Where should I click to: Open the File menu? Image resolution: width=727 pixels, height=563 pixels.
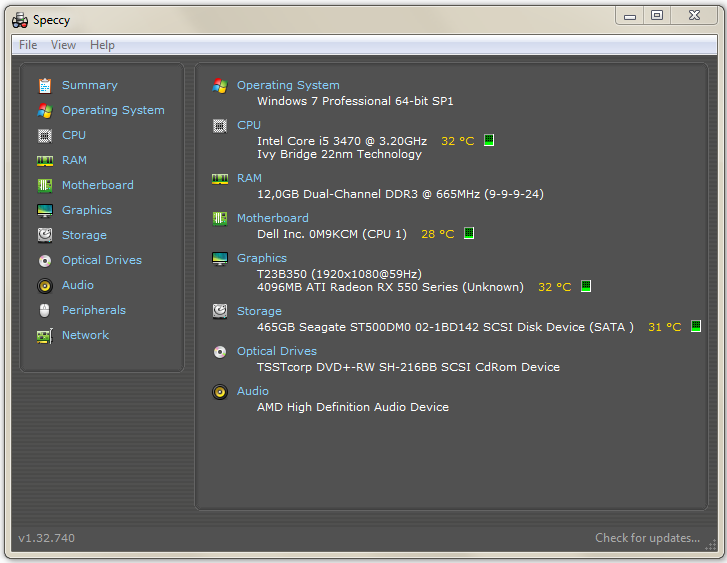coord(28,45)
